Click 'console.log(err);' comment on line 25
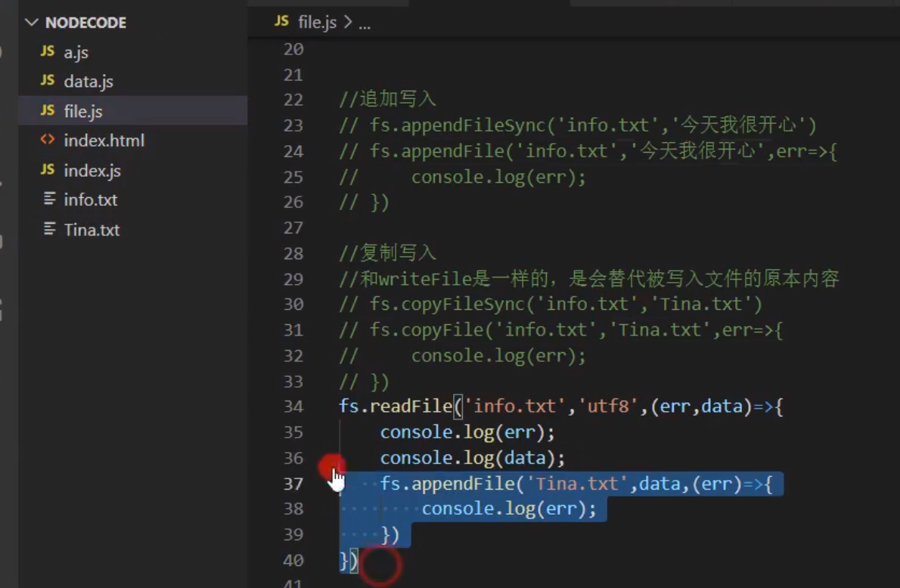Viewport: 900px width, 588px height. pos(499,177)
